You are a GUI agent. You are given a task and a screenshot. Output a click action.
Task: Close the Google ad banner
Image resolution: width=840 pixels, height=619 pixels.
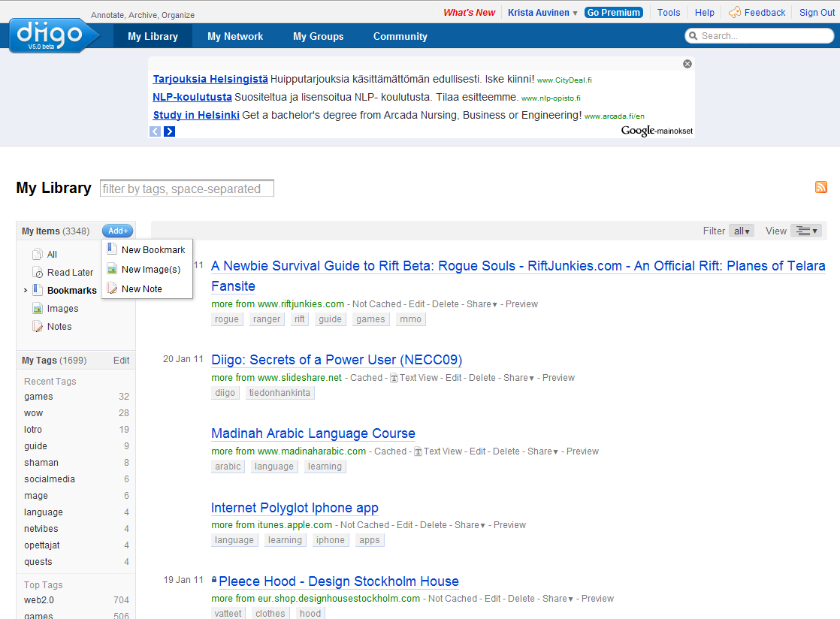(x=687, y=65)
